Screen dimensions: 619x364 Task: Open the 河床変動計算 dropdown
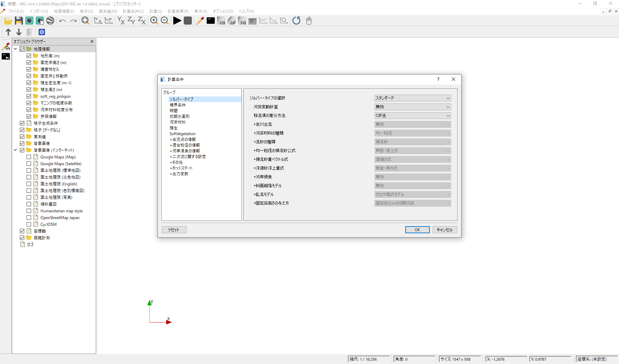[413, 107]
